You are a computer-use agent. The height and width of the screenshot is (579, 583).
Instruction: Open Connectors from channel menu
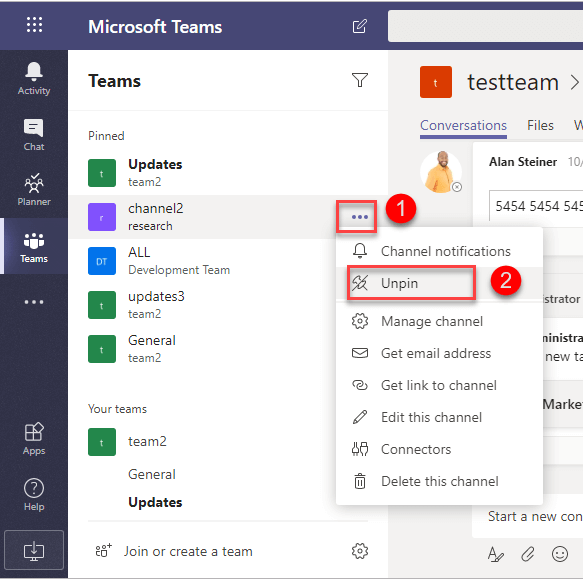click(x=439, y=449)
